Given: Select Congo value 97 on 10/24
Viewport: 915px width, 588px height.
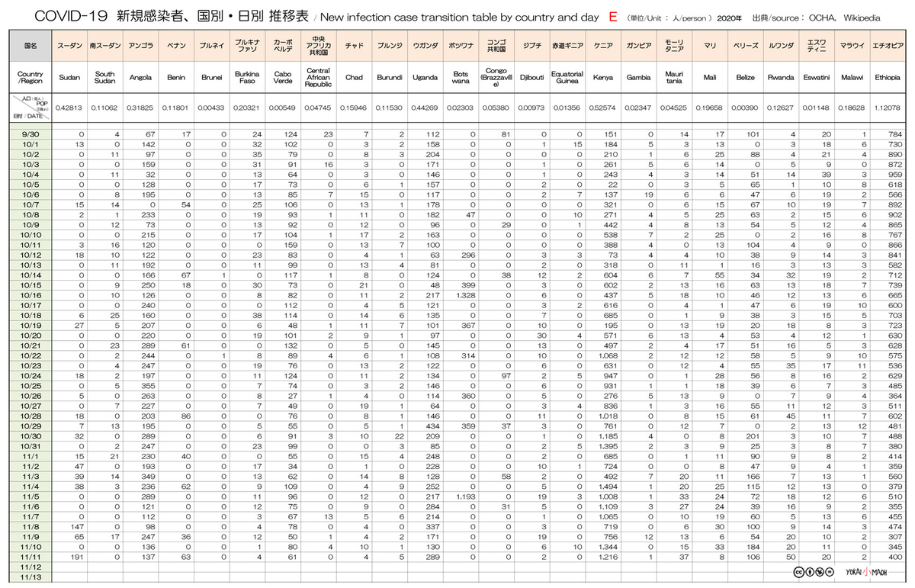Looking at the screenshot, I should click(506, 375).
